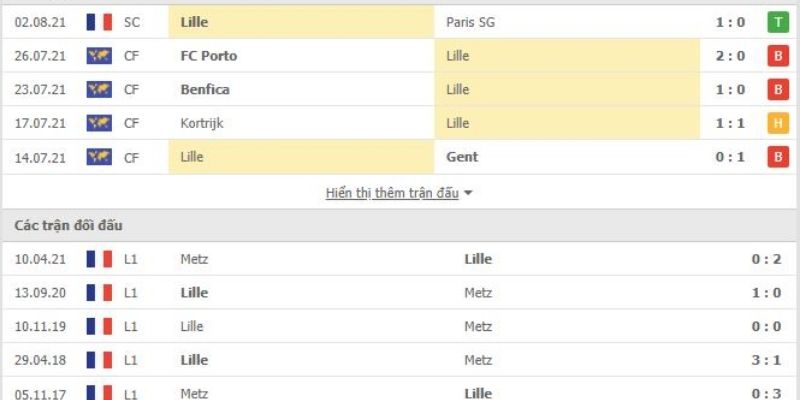
Task: Open the Gent team name link
Action: [x=462, y=157]
